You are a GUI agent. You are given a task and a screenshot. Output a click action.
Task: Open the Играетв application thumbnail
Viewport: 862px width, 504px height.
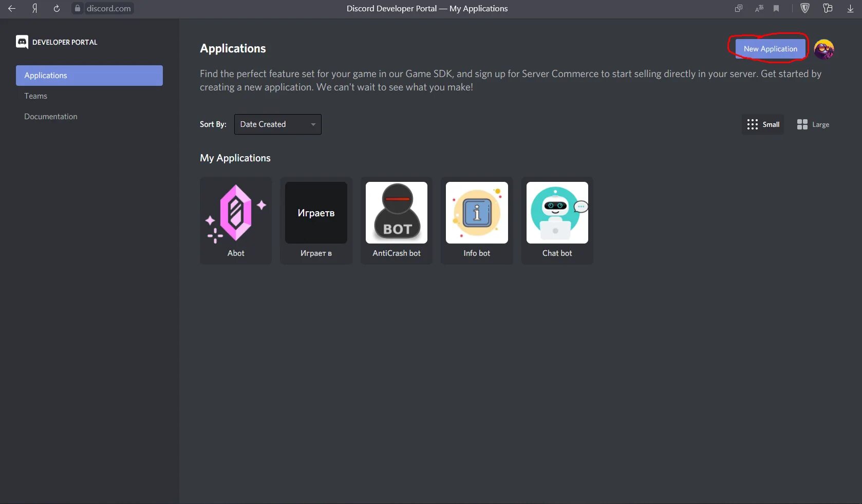[316, 213]
